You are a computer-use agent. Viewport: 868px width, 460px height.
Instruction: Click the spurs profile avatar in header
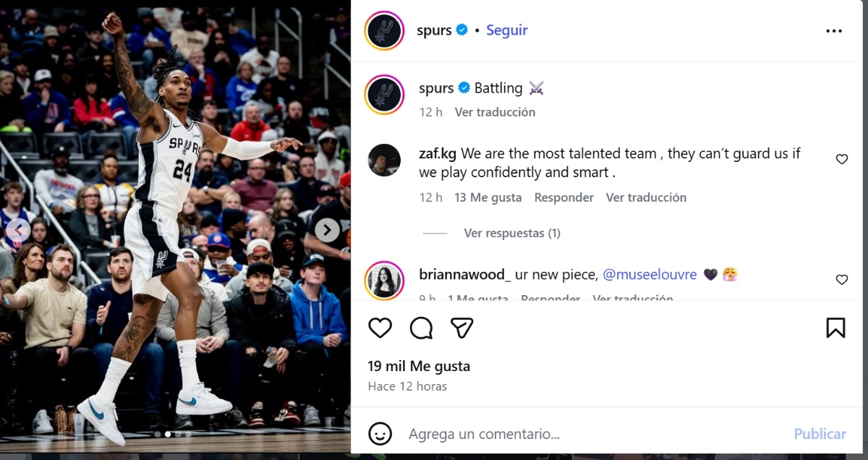point(384,30)
